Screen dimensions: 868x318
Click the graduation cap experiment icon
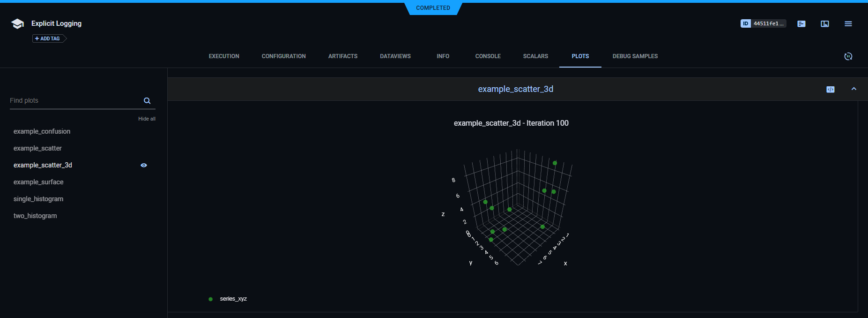[17, 24]
